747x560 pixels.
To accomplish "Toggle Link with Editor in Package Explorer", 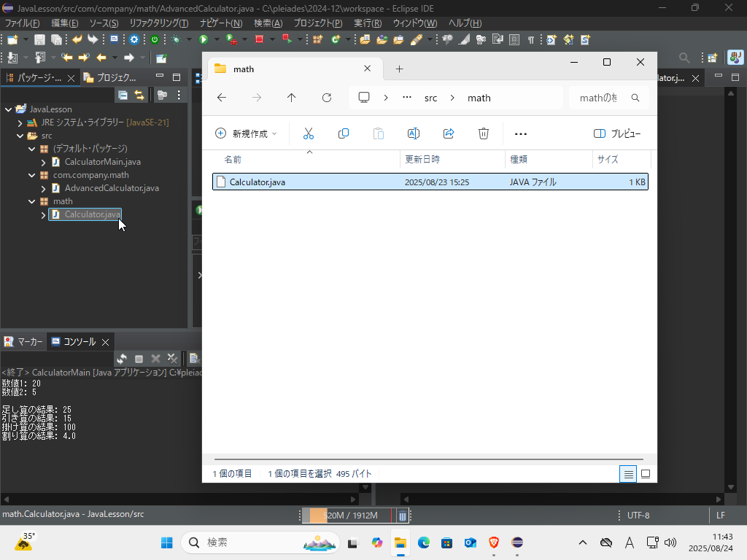I will (x=139, y=96).
